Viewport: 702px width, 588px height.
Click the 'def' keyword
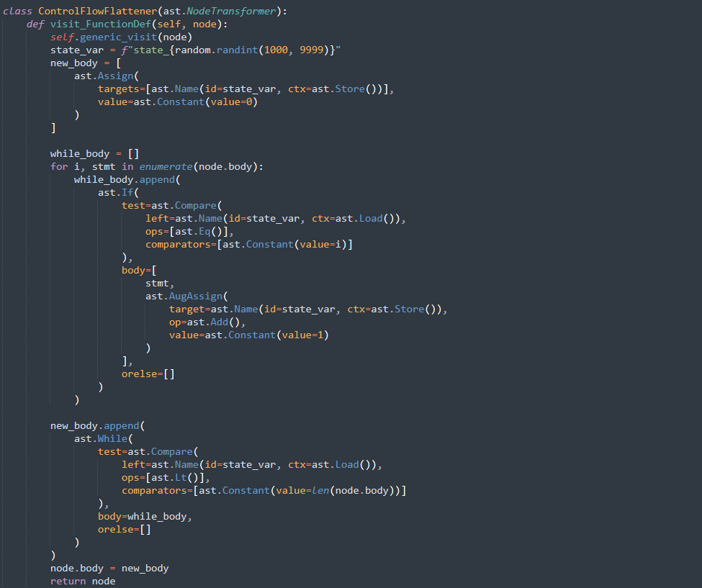point(35,24)
